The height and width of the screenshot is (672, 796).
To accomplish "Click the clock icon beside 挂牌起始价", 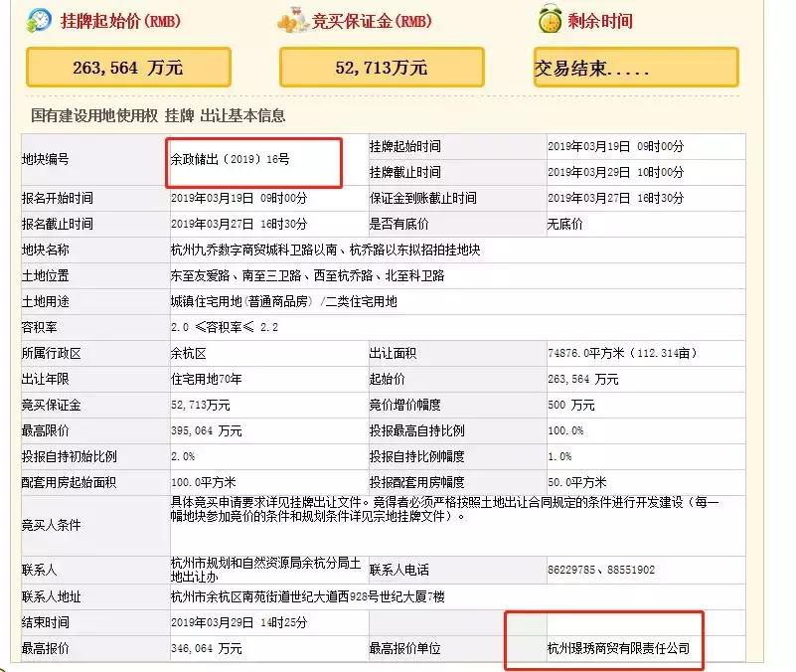I will click(x=39, y=20).
